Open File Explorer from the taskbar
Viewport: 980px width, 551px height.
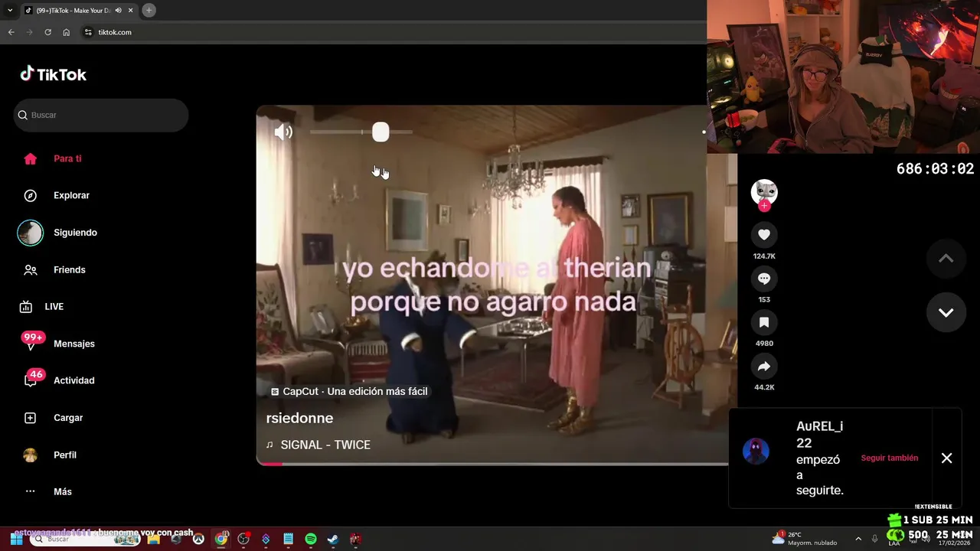[153, 539]
